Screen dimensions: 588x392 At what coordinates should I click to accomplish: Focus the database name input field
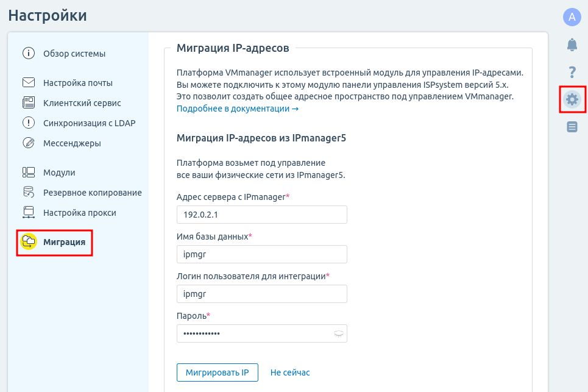[x=261, y=254]
